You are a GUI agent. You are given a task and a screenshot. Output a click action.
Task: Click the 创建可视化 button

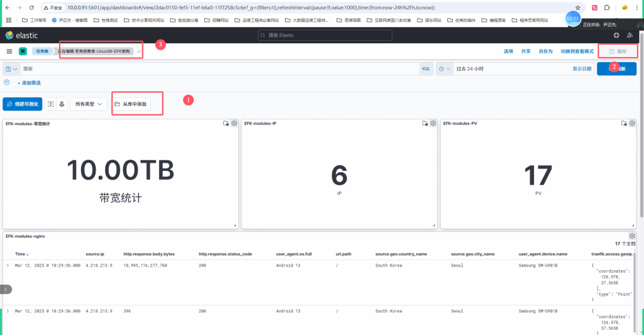click(x=22, y=104)
